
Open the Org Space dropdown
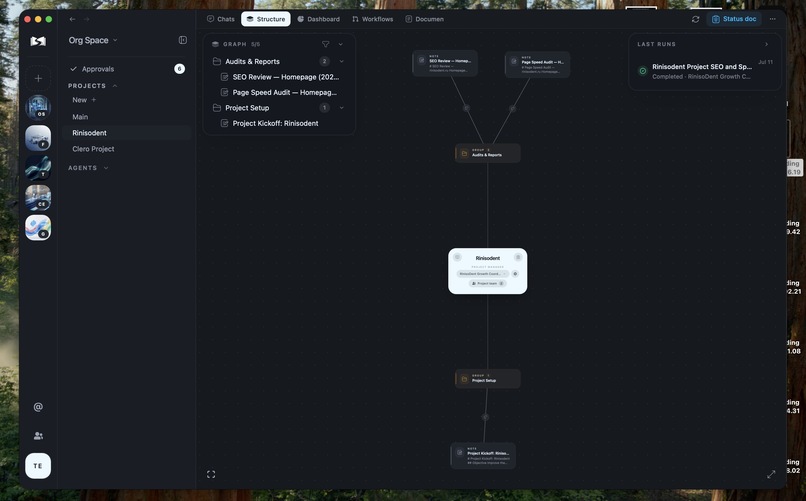coord(93,40)
